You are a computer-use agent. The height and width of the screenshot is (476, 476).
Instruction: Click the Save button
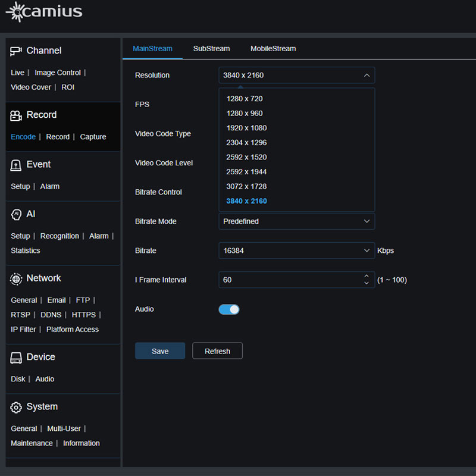click(159, 350)
